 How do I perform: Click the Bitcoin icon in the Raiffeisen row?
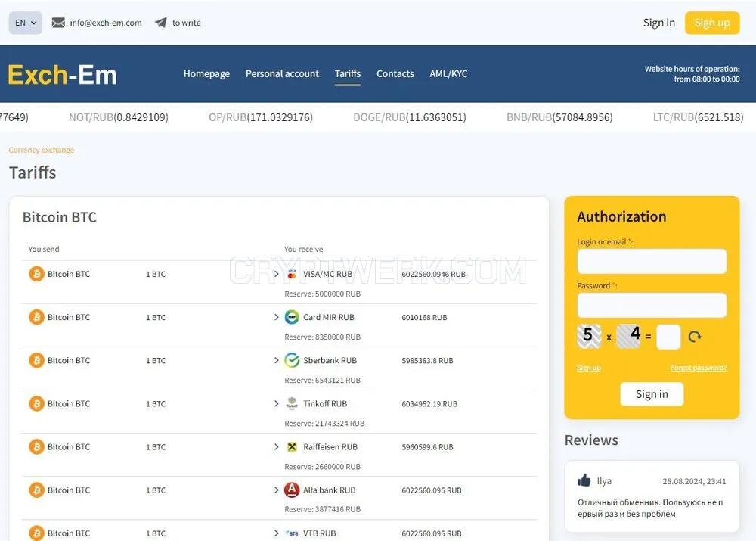coord(36,447)
